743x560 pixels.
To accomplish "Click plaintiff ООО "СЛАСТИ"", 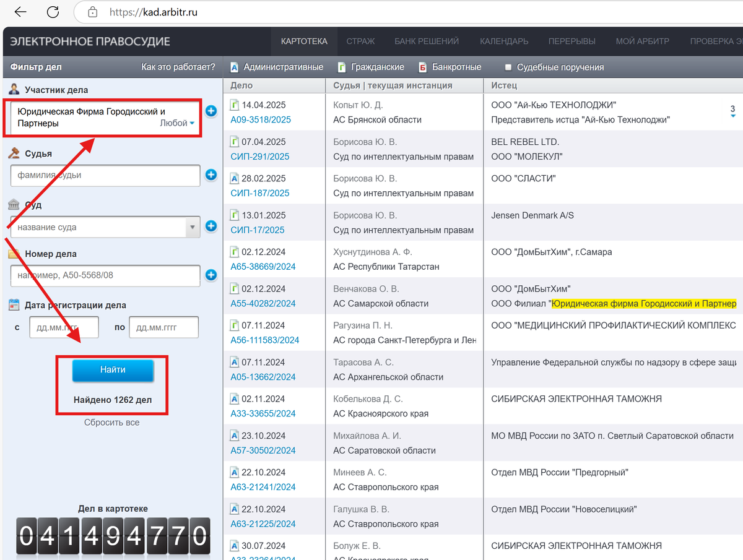I will point(523,178).
